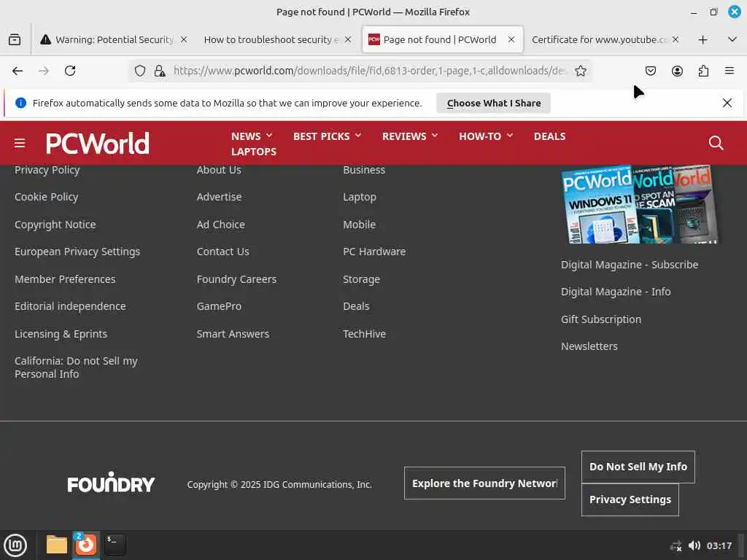
Task: Open the Firefox application menu
Action: click(x=729, y=71)
